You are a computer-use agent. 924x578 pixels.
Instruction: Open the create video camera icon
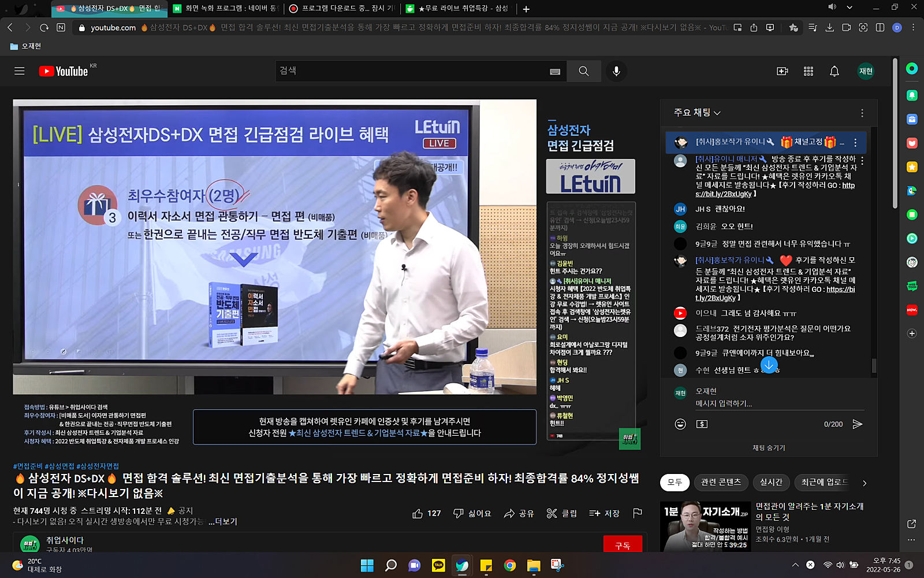pos(782,71)
